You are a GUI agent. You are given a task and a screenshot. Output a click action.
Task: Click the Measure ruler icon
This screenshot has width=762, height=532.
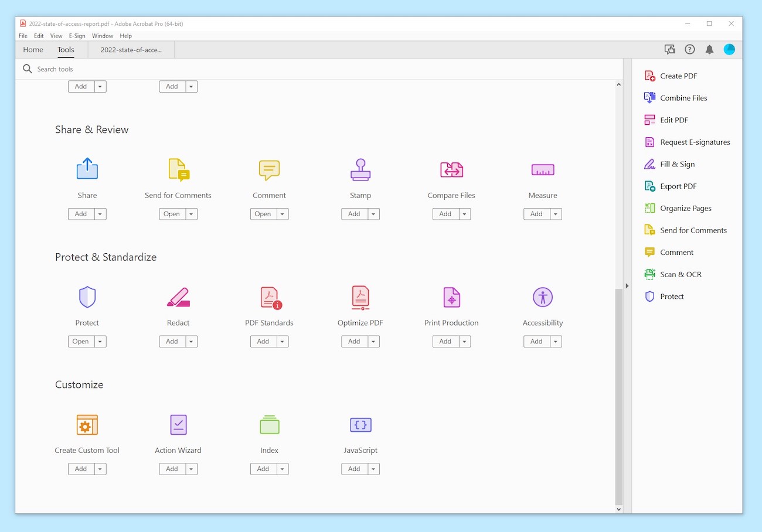(x=542, y=169)
